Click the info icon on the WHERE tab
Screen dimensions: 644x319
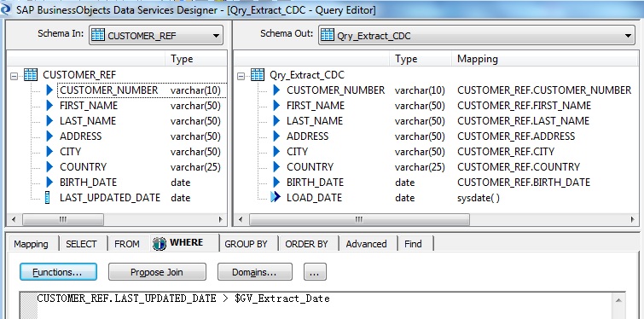159,243
